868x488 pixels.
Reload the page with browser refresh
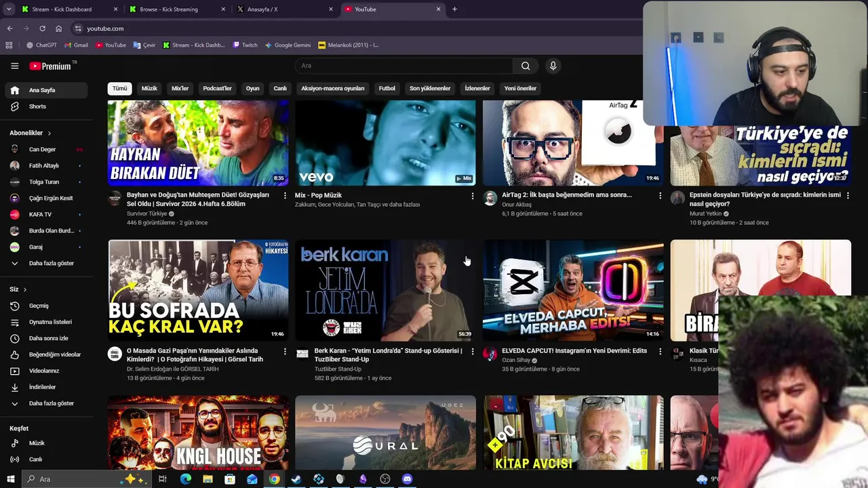pos(42,28)
